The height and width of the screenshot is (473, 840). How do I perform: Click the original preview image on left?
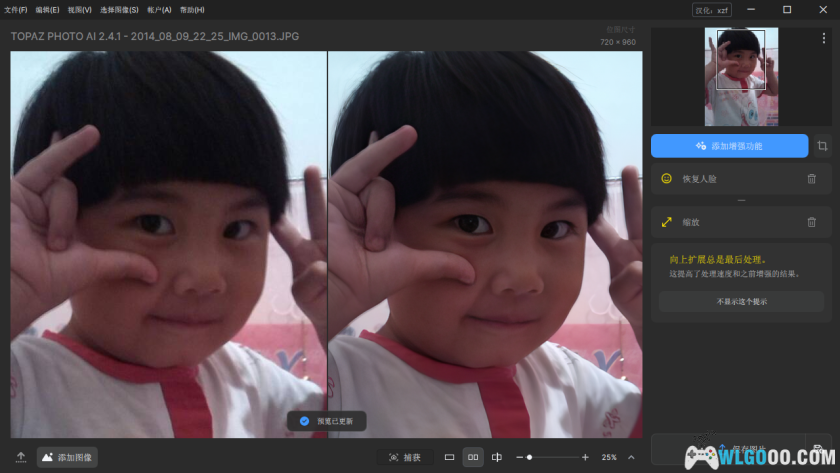(168, 244)
